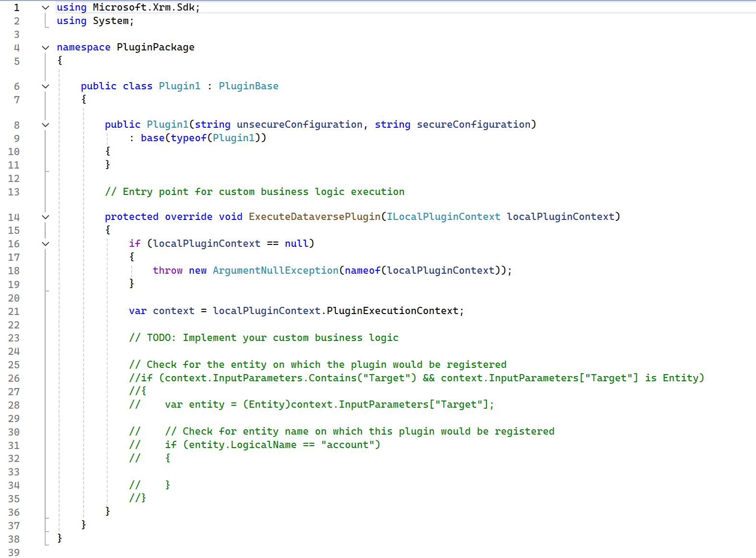Click the ArgumentNullException type name

pos(275,270)
